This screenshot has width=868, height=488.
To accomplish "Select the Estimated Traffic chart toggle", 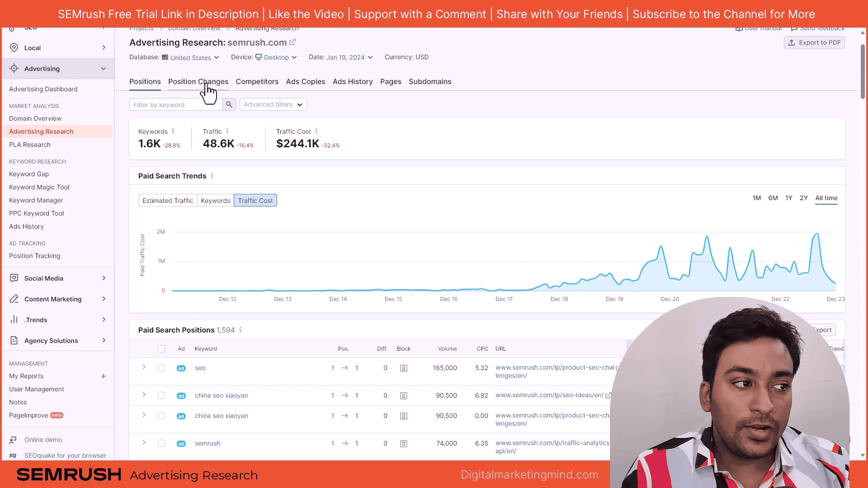I will (x=168, y=201).
